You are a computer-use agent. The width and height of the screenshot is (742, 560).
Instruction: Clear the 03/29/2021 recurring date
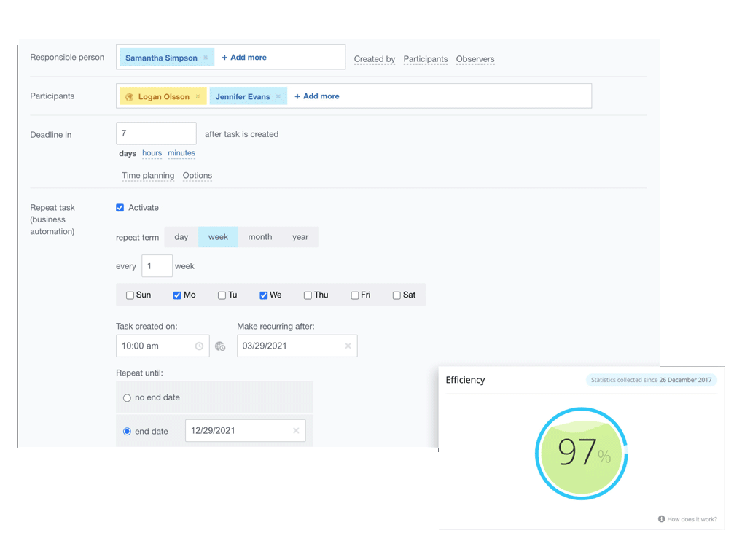[348, 346]
